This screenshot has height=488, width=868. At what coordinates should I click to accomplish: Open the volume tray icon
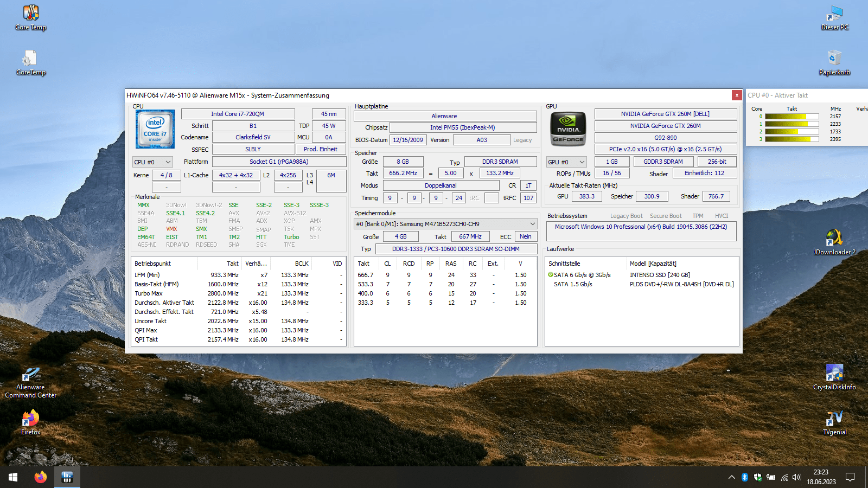coord(796,477)
